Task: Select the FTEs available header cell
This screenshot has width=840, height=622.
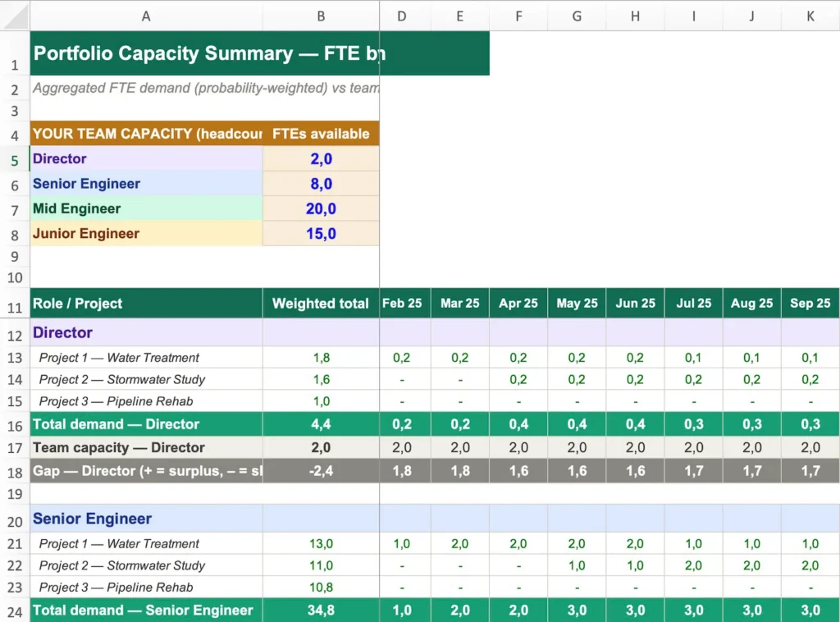Action: coord(321,133)
